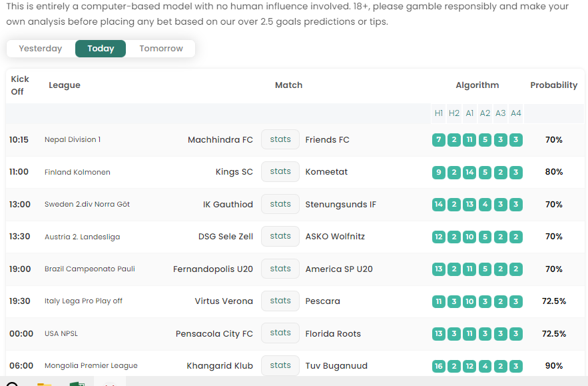This screenshot has height=386, width=588.
Task: Show stats for Pensacola City FC match
Action: 280,333
